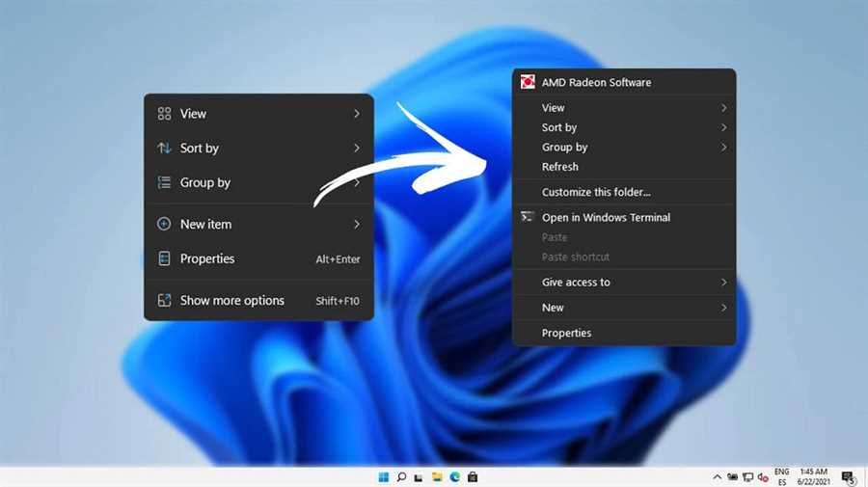Click the ENG ES language indicator
The image size is (868, 487).
tap(781, 477)
